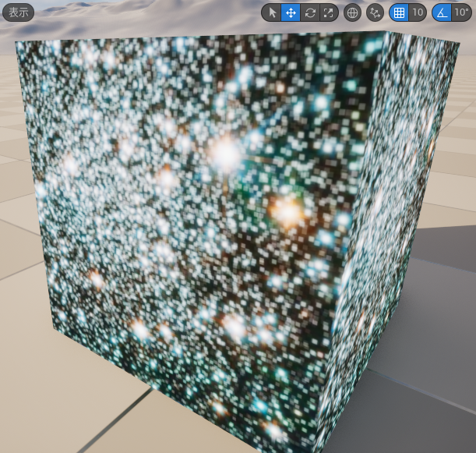Open the 表示 view options menu

click(x=18, y=12)
